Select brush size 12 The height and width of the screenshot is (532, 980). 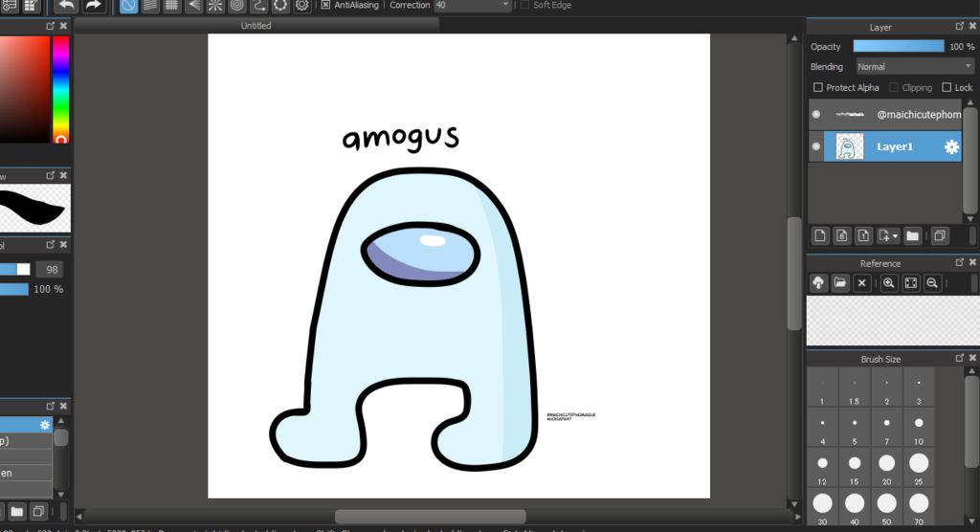point(822,468)
